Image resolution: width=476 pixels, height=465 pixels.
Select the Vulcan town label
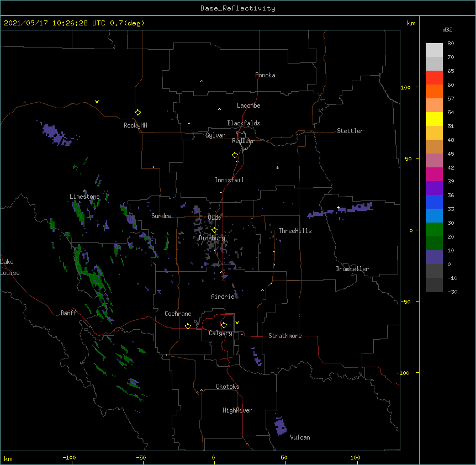(300, 437)
